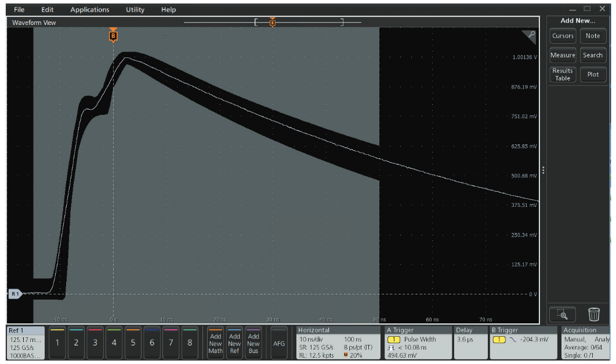Click Add New Bus button
Viewport: 616px width, 364px height.
(x=253, y=343)
